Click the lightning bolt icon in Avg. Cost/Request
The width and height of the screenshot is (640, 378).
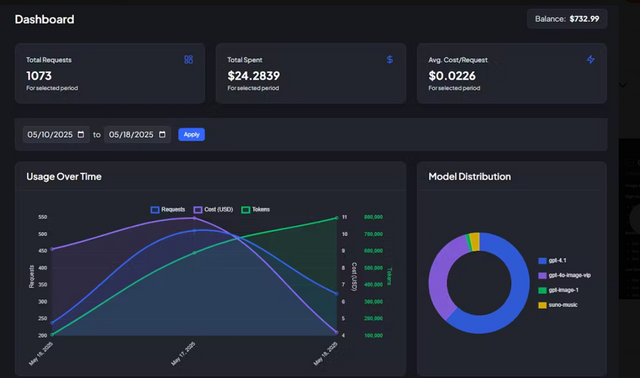591,60
